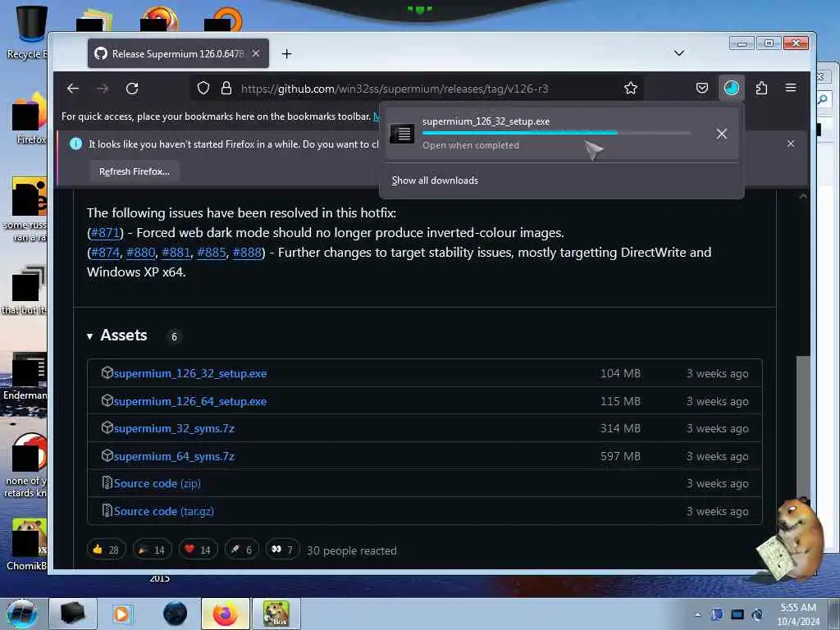
Task: Click the package icon beside supermium_32_syms.7z
Action: point(107,427)
